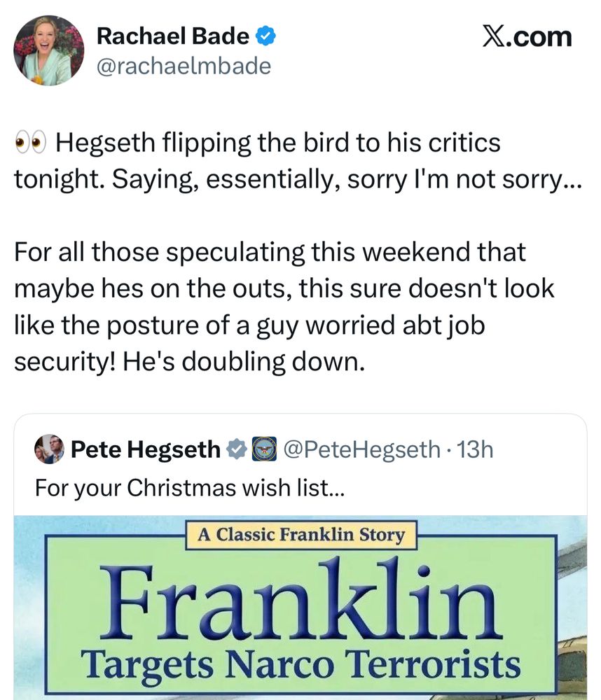The image size is (601, 700).
Task: Click the @PeteHegseth handle
Action: (x=362, y=449)
